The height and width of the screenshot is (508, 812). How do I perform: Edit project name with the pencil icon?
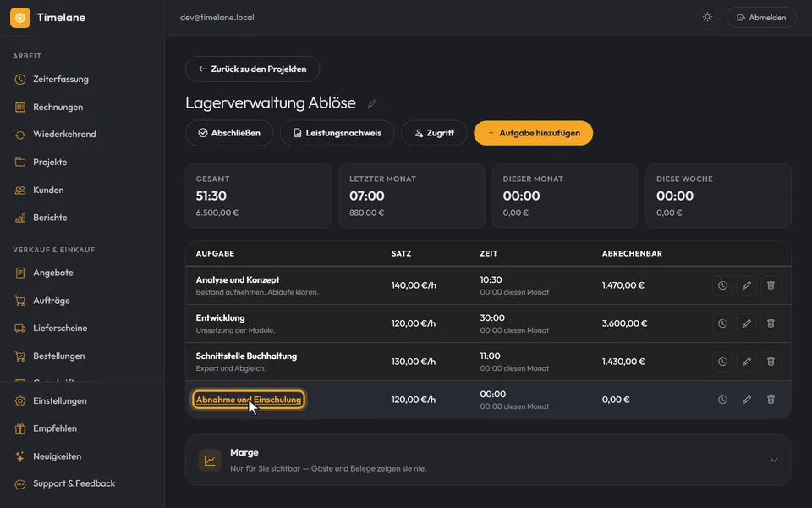pyautogui.click(x=372, y=103)
